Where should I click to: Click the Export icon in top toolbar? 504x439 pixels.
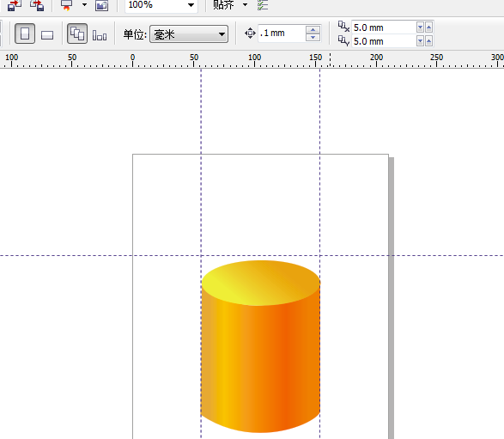(37, 5)
